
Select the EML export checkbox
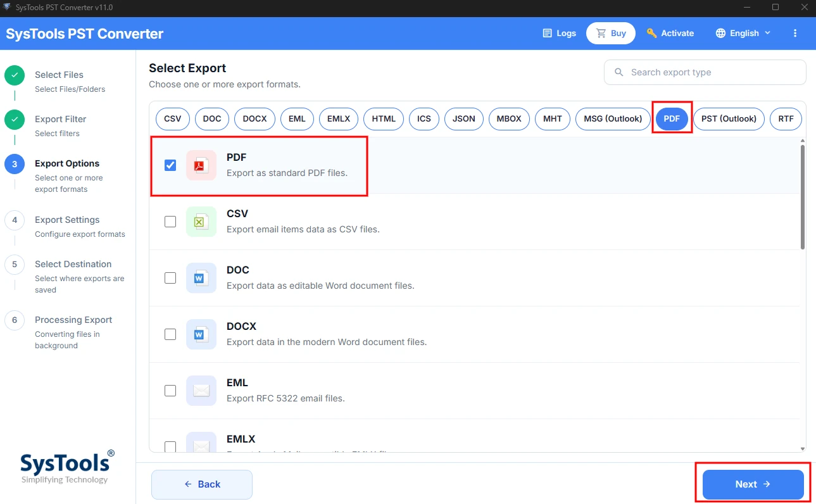coord(170,391)
